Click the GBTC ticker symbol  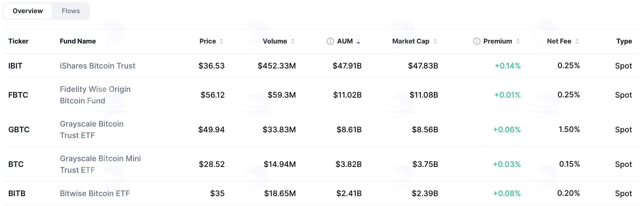click(19, 130)
